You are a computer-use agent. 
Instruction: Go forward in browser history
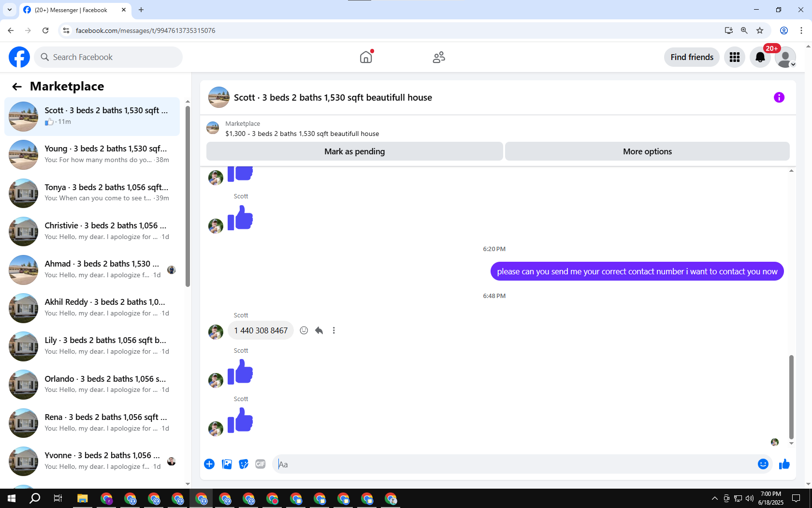pyautogui.click(x=28, y=30)
